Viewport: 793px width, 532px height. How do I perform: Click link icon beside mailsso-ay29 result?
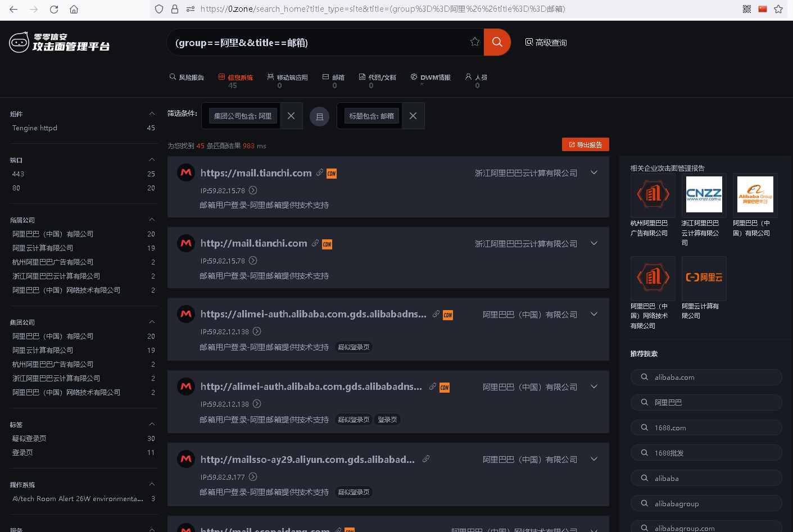coord(426,459)
